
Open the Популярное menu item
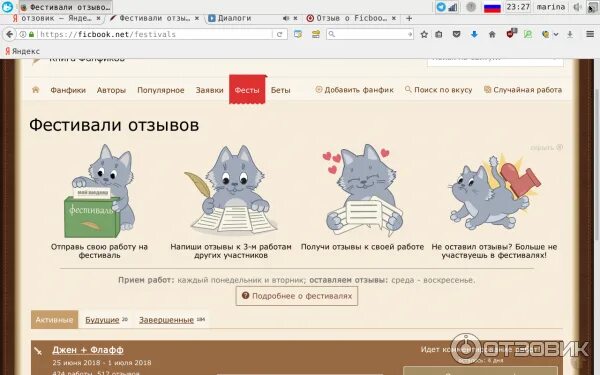pos(161,90)
